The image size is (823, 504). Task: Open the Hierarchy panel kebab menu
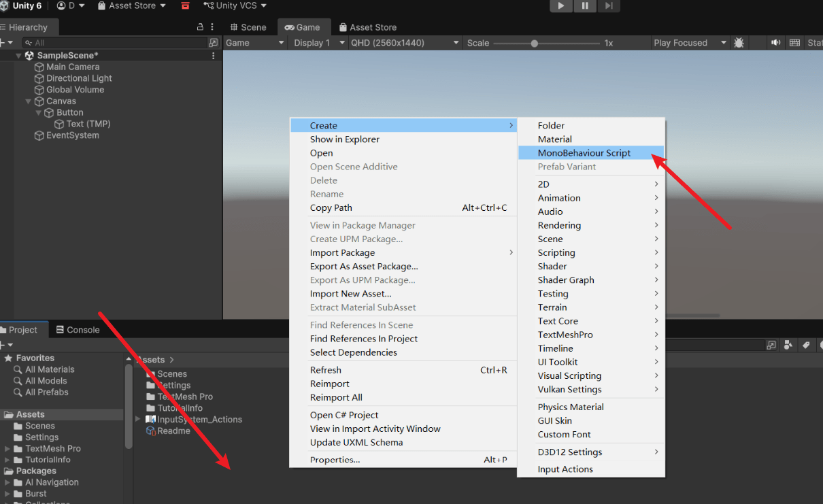tap(214, 27)
